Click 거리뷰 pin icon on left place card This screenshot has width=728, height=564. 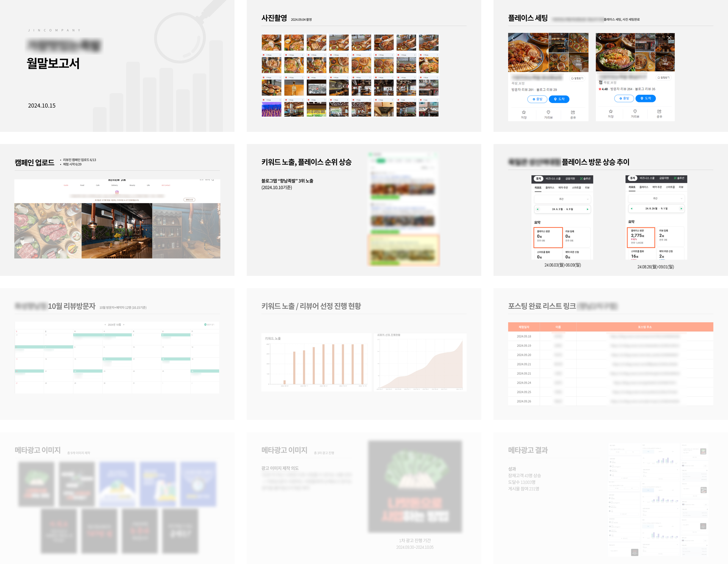tap(548, 112)
